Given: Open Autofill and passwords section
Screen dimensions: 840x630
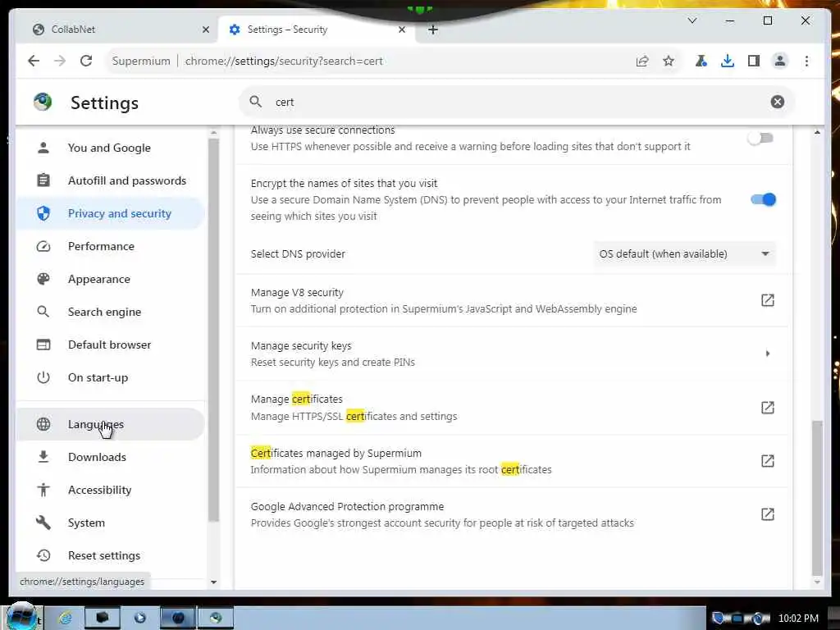Looking at the screenshot, I should 111,180.
